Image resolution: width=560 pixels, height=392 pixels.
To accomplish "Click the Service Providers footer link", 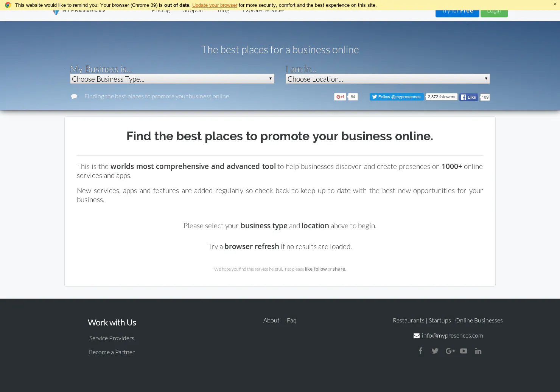I will [112, 338].
